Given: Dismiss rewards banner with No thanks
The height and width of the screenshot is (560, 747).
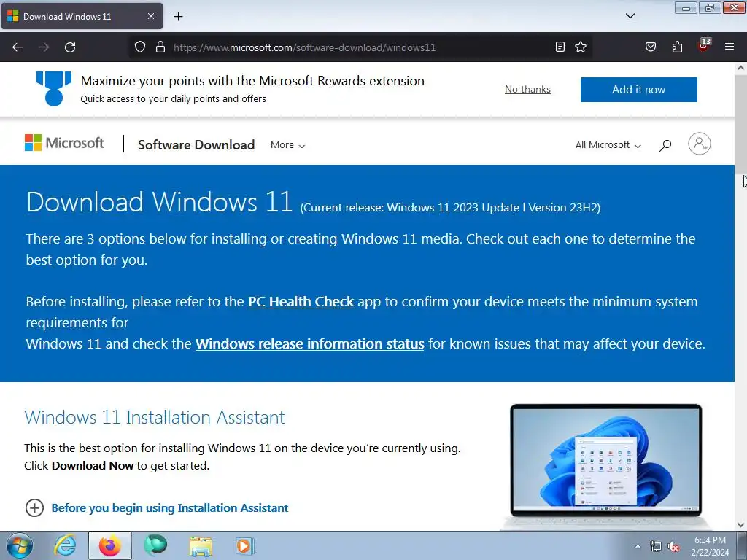Looking at the screenshot, I should click(x=527, y=89).
